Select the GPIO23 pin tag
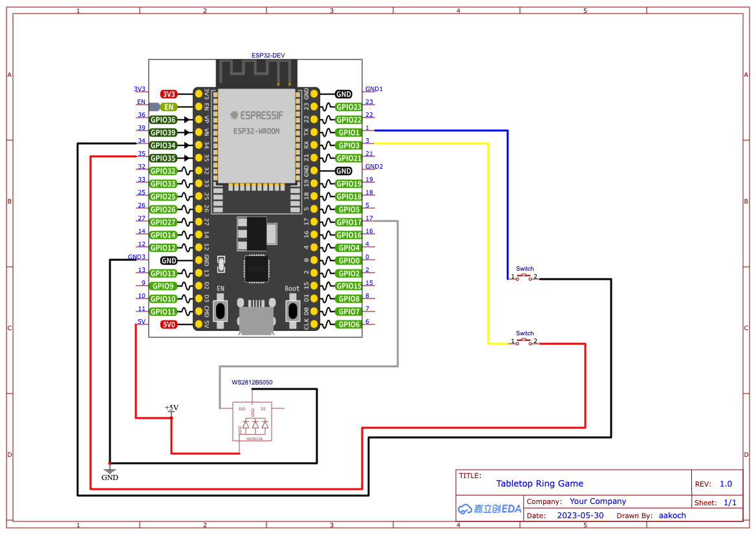 point(349,107)
